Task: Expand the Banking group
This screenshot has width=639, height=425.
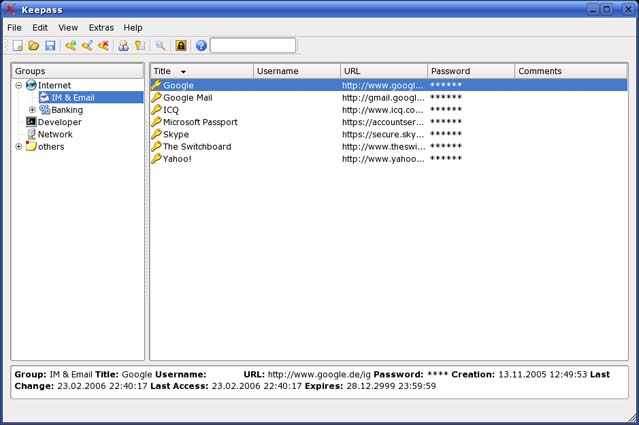Action: [x=32, y=110]
